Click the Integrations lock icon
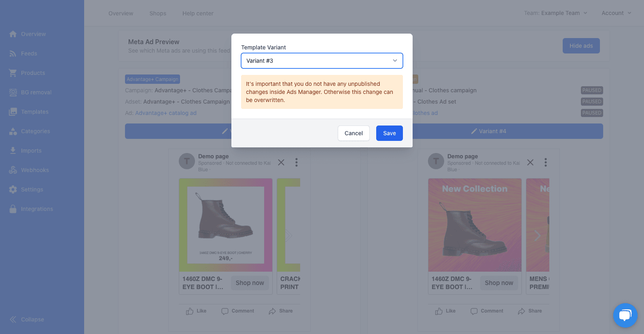This screenshot has height=334, width=644. (x=13, y=209)
